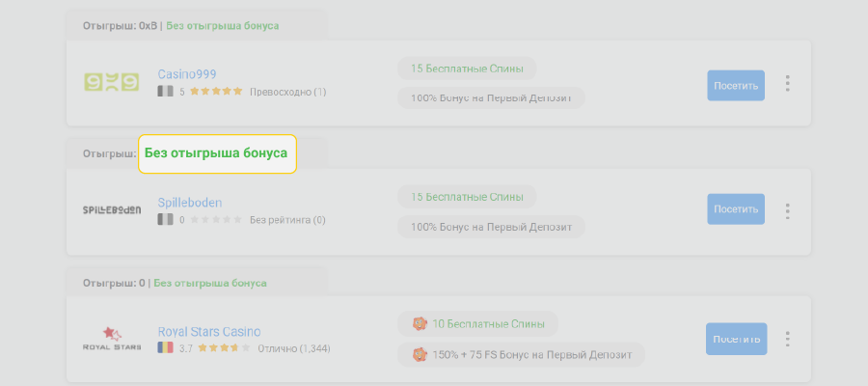Click the Spilleboden logo
This screenshot has height=386, width=868.
[x=112, y=209]
